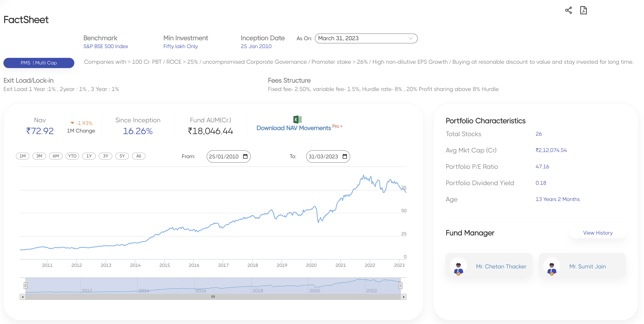644x324 pixels.
Task: Click the Exit Load/Lock-in heading
Action: tap(28, 81)
